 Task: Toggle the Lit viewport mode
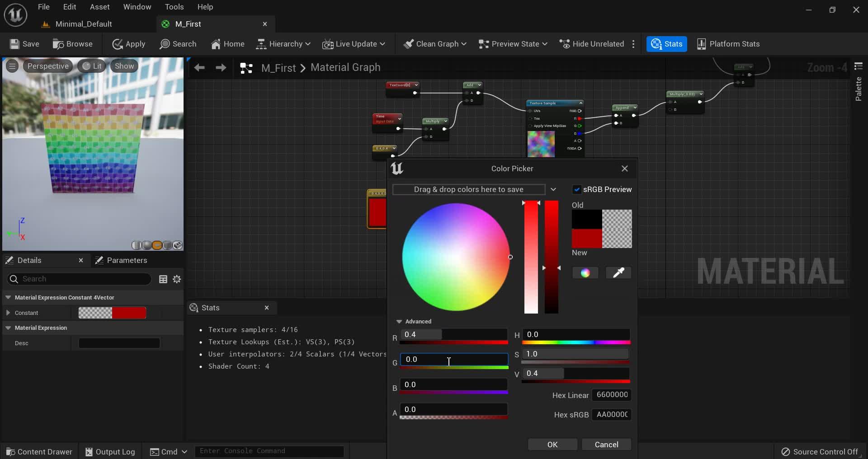[92, 66]
